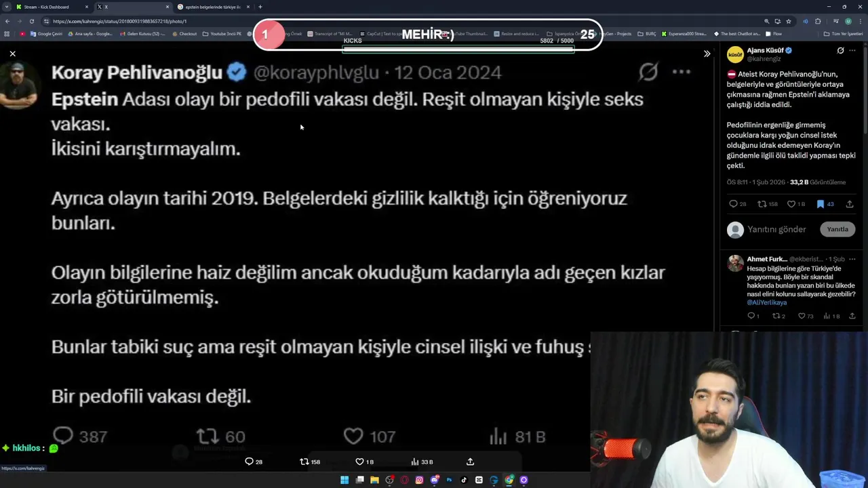Click the bottom bar share upload icon

coord(470,462)
